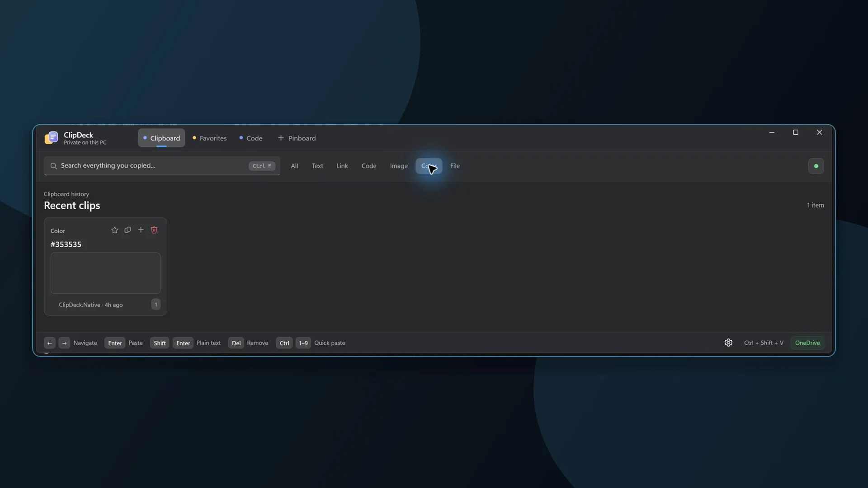The height and width of the screenshot is (488, 868).
Task: Maximize the ClipDeck window
Action: [796, 132]
